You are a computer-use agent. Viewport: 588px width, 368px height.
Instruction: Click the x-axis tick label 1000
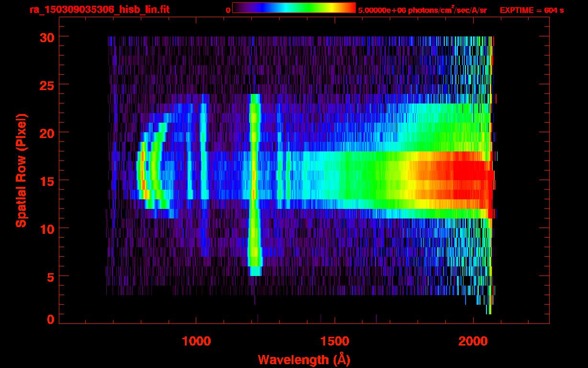(x=196, y=341)
